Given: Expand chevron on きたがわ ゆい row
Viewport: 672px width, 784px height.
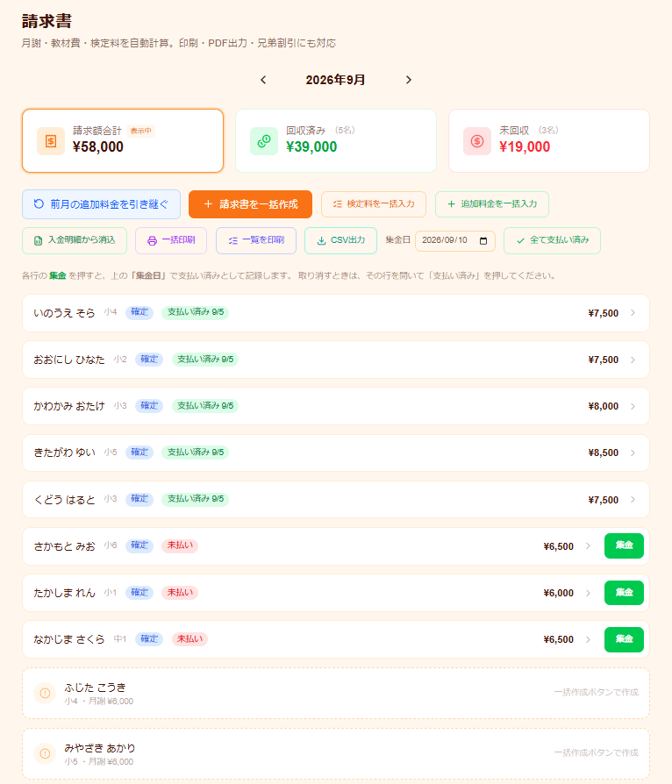Looking at the screenshot, I should [x=633, y=453].
